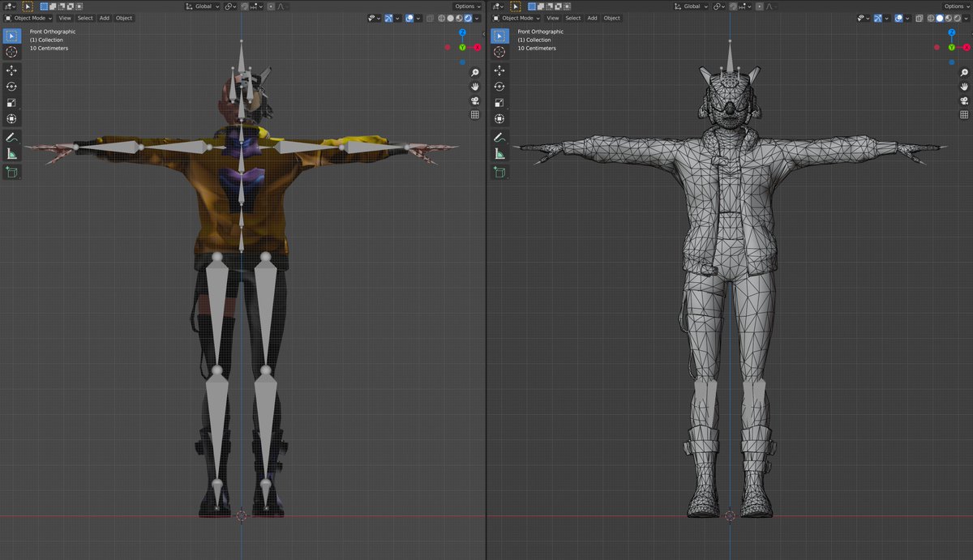Image resolution: width=973 pixels, height=560 pixels.
Task: Toggle proportional editing in left viewport header
Action: pos(270,6)
